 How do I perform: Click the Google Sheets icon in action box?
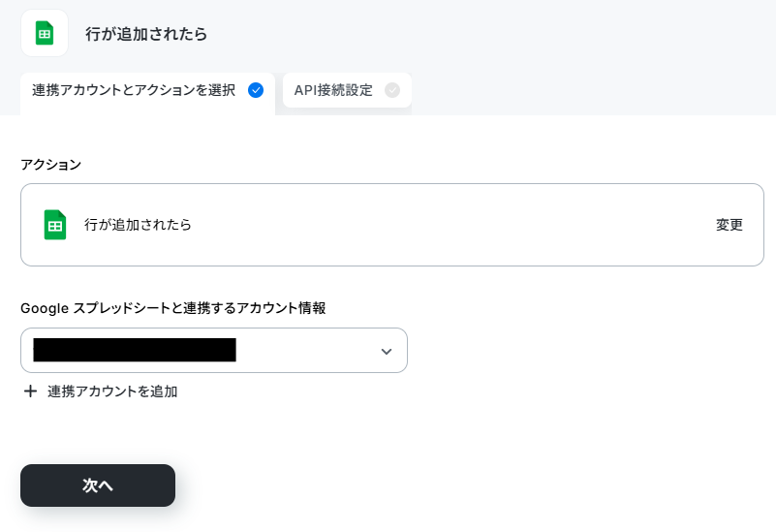(55, 225)
